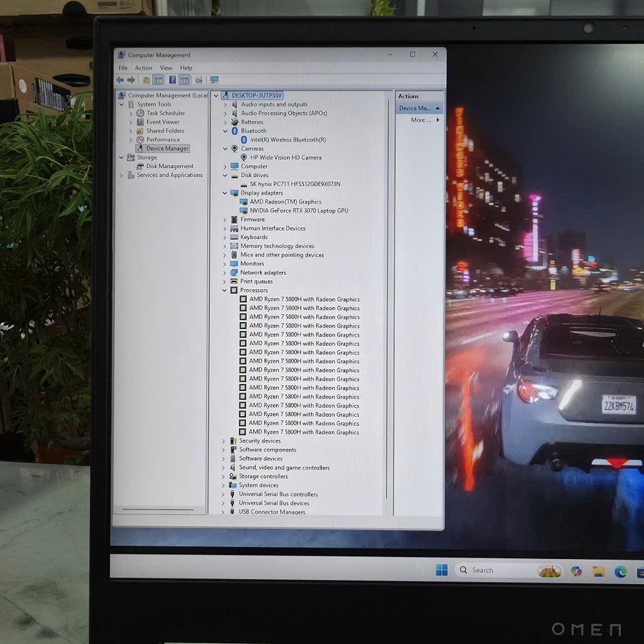Click the device list vertical scrollbar
The width and height of the screenshot is (644, 644).
tap(387, 298)
